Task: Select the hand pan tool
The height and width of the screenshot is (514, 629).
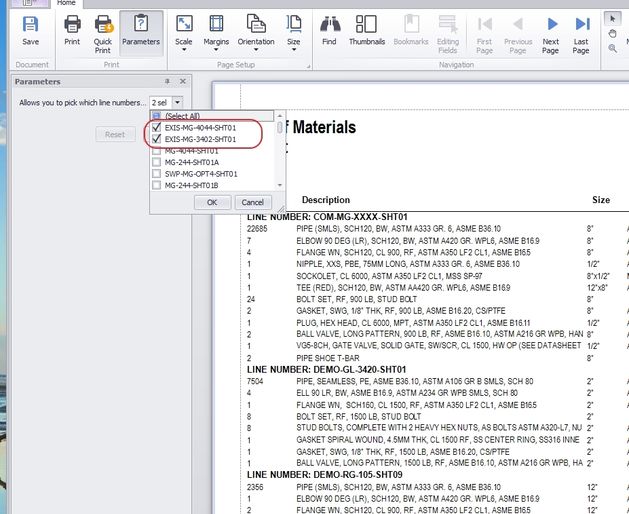Action: [613, 34]
